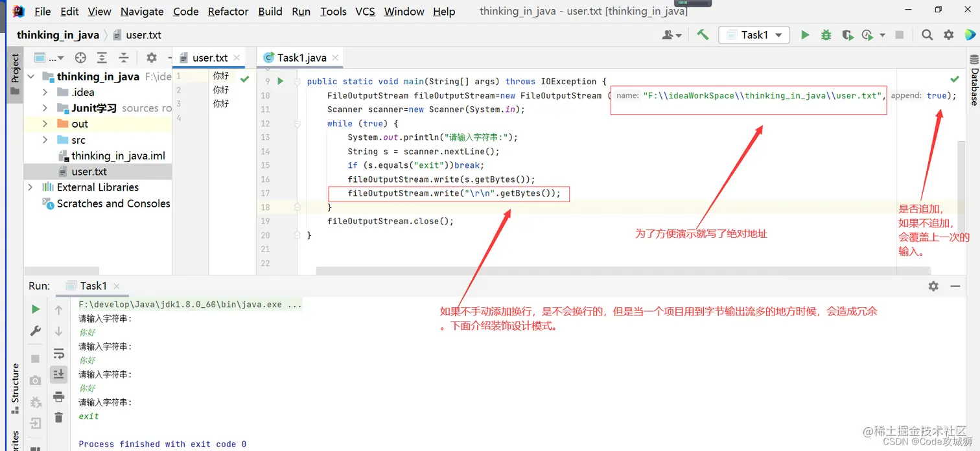Select user.txt in Project tree
The width and height of the screenshot is (980, 451).
click(x=98, y=172)
